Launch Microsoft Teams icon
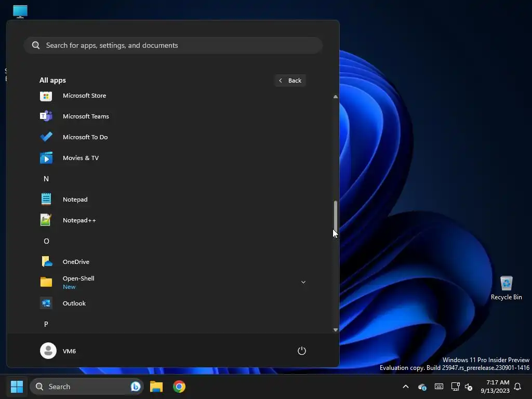Image resolution: width=532 pixels, height=399 pixels. pos(46,116)
